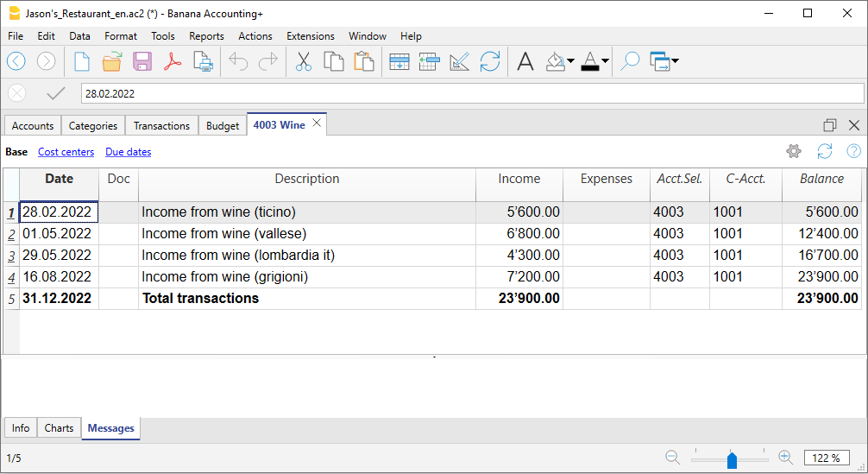Expand the fill color dropdown arrow

tap(571, 61)
